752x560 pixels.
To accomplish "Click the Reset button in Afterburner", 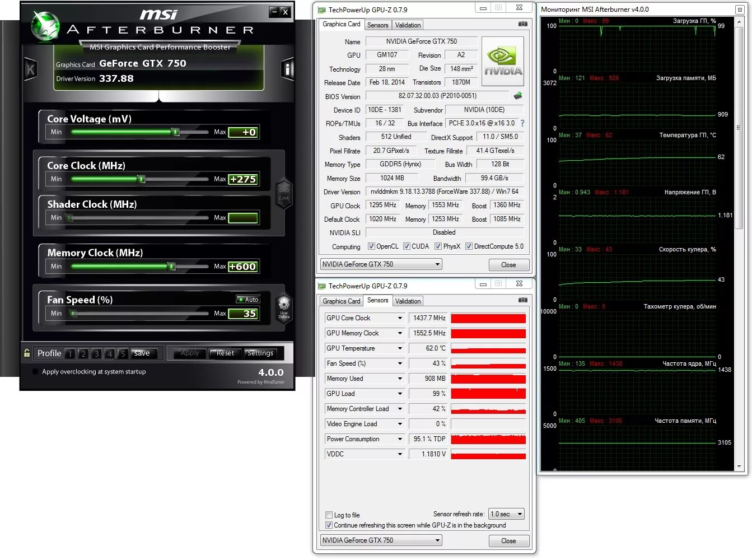I will click(225, 353).
